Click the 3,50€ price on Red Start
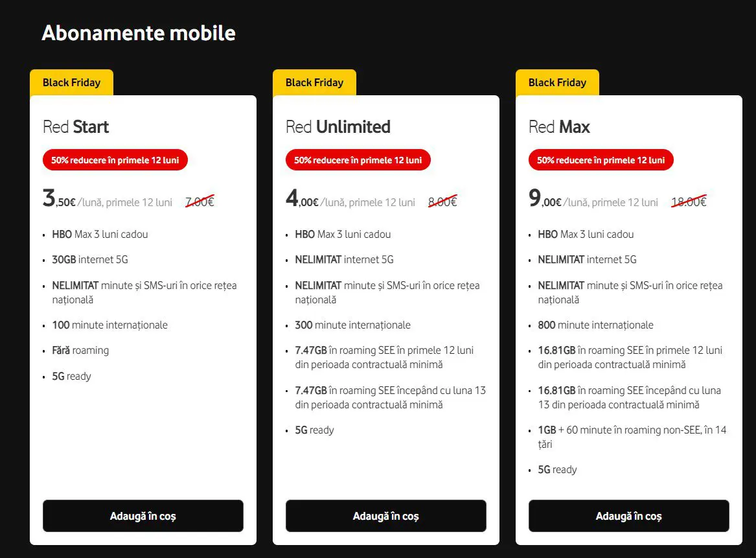This screenshot has height=558, width=756. (x=59, y=198)
